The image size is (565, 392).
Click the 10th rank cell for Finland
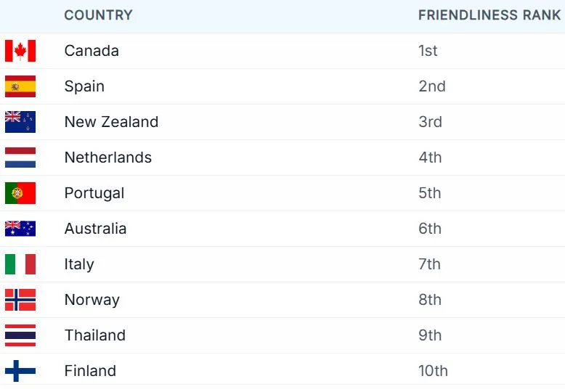[x=433, y=371]
